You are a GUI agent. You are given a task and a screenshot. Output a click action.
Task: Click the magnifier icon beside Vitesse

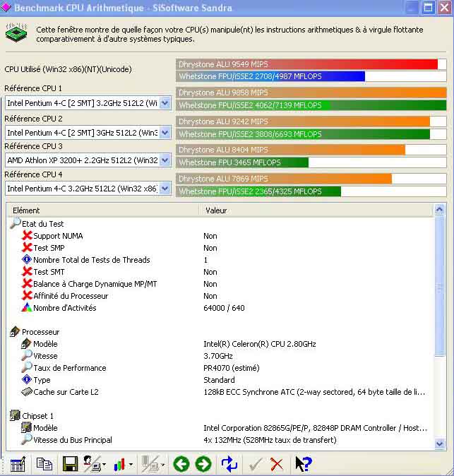pyautogui.click(x=27, y=355)
